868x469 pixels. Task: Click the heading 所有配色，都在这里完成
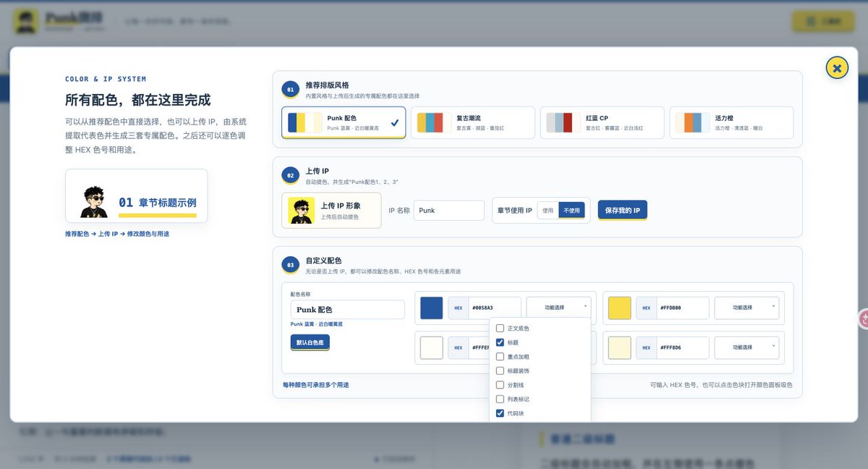pos(138,100)
